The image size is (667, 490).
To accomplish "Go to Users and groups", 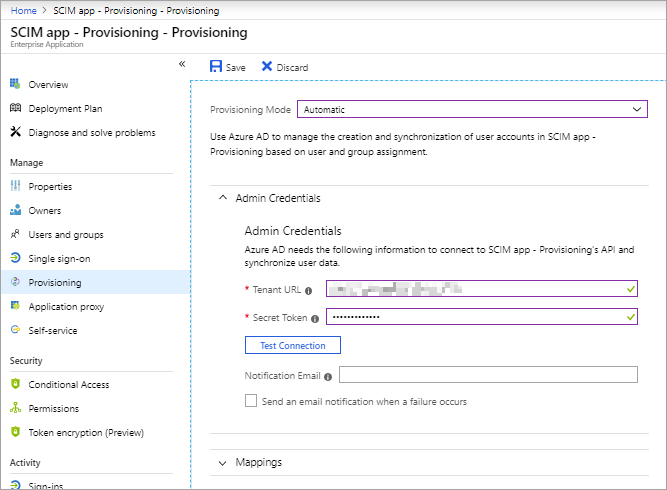I will click(66, 235).
